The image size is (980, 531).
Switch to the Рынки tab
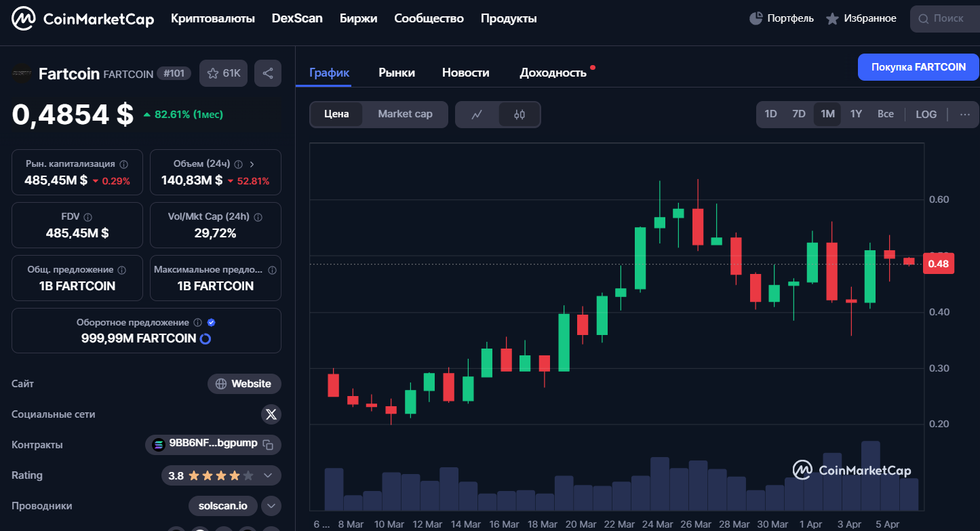point(397,73)
